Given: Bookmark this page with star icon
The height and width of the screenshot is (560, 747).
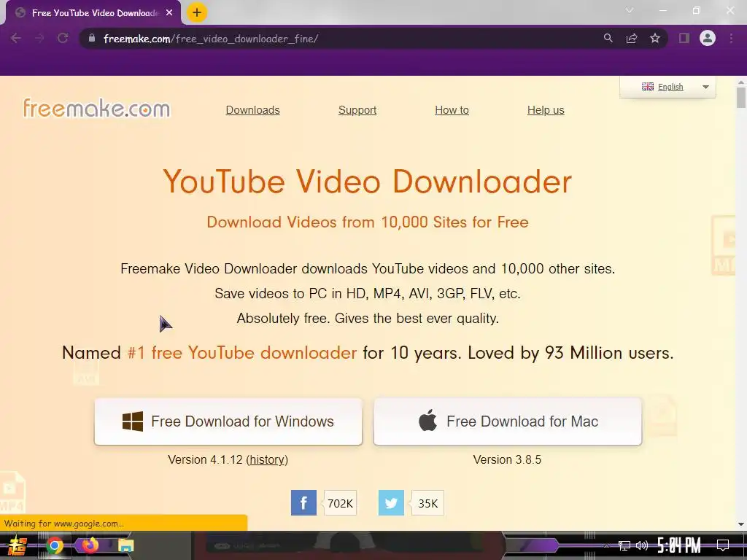Looking at the screenshot, I should [x=655, y=38].
